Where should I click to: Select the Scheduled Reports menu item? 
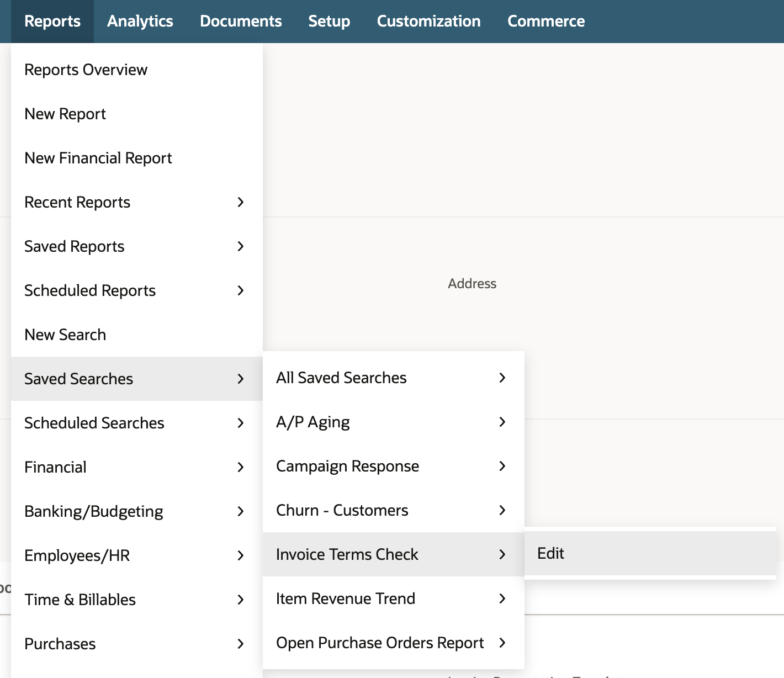[x=137, y=290]
